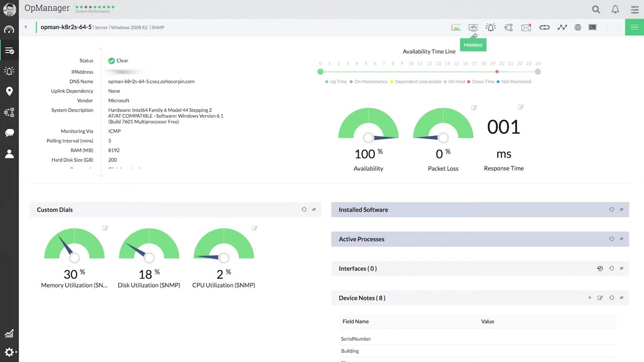The width and height of the screenshot is (644, 362).
Task: Edit the CPU Utilization dial
Action: 255,228
